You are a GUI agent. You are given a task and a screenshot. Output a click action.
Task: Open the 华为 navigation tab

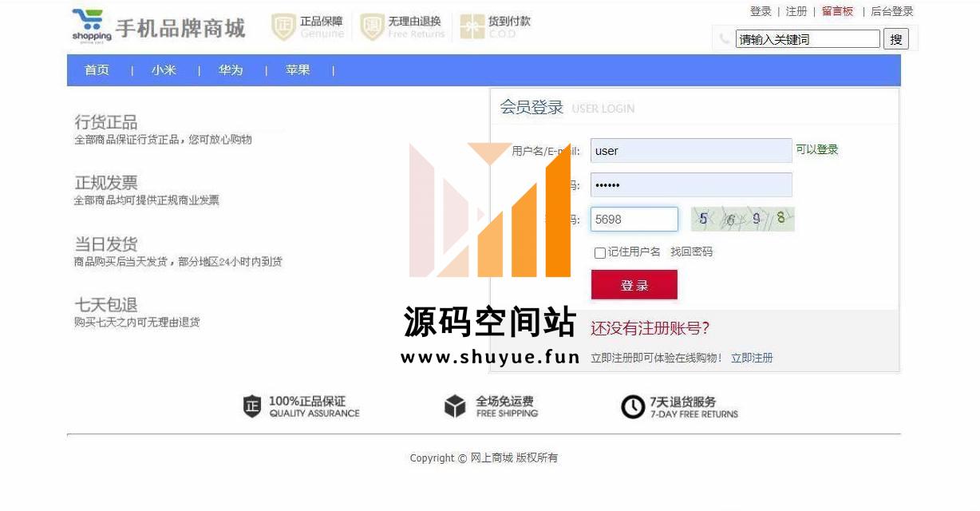click(x=231, y=70)
